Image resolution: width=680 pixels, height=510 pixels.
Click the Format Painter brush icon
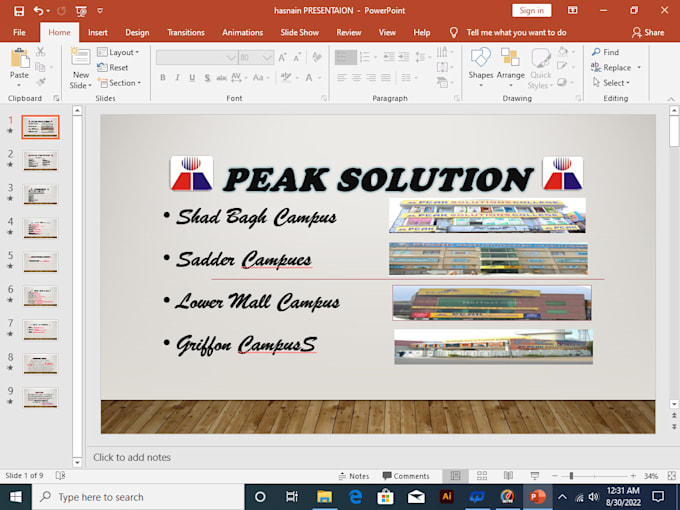41,82
